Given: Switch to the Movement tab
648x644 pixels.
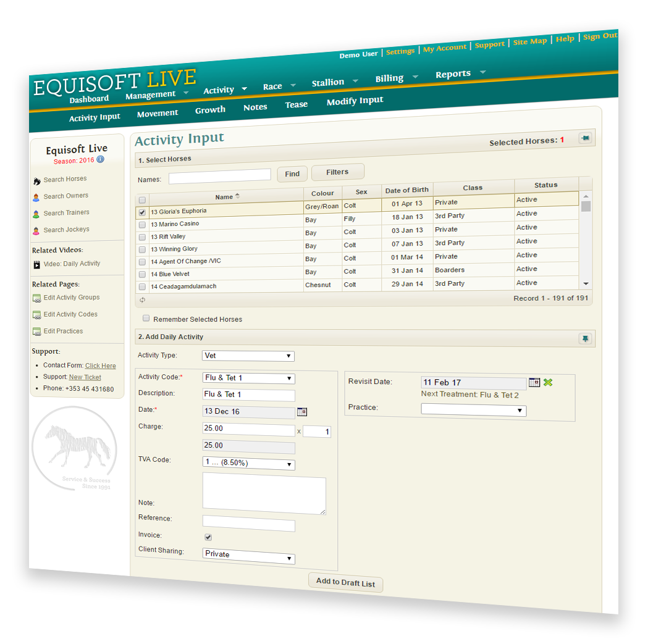Looking at the screenshot, I should (x=158, y=114).
